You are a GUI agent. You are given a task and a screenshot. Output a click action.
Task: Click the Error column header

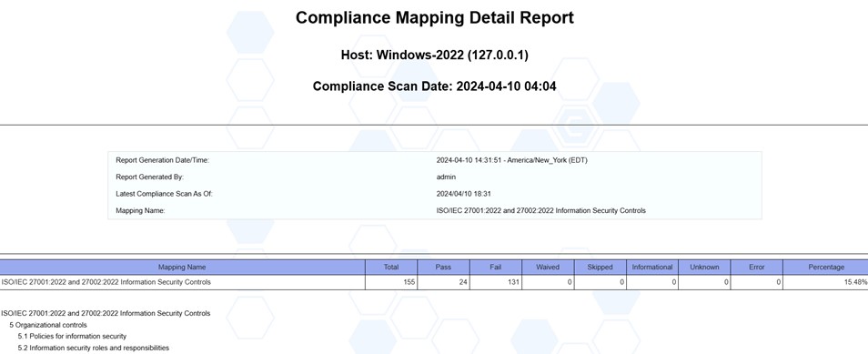tap(757, 267)
